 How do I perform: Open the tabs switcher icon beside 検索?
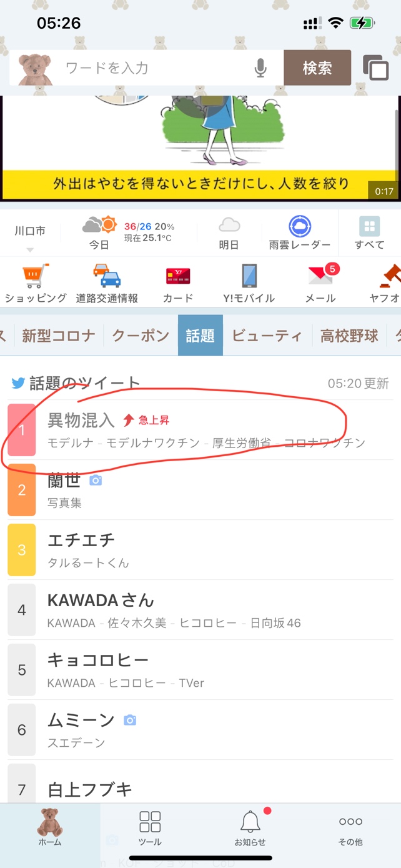click(376, 67)
